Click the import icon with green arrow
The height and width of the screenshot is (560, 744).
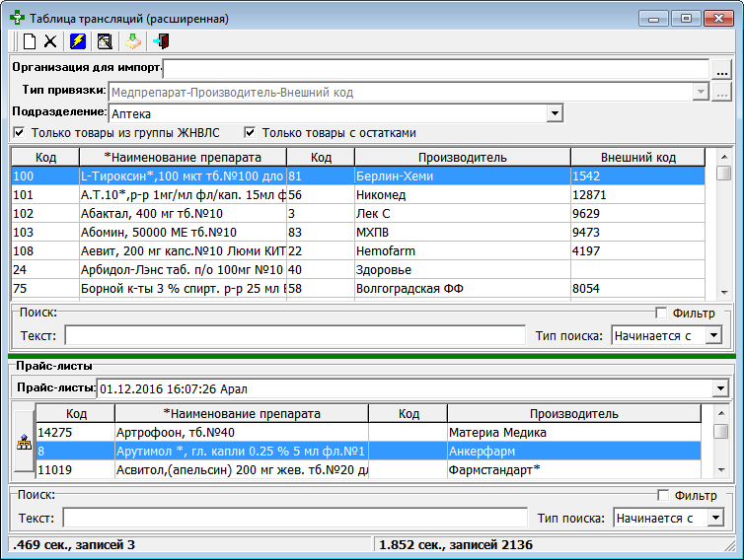134,41
